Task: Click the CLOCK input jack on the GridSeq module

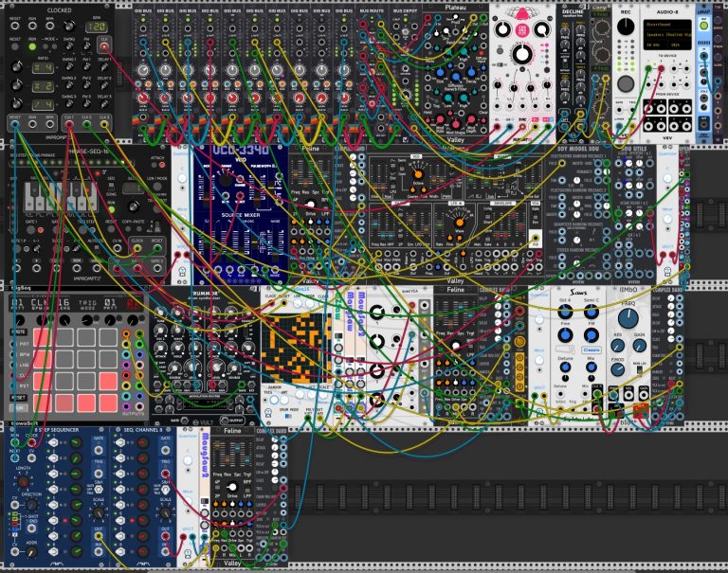Action: click(x=271, y=303)
